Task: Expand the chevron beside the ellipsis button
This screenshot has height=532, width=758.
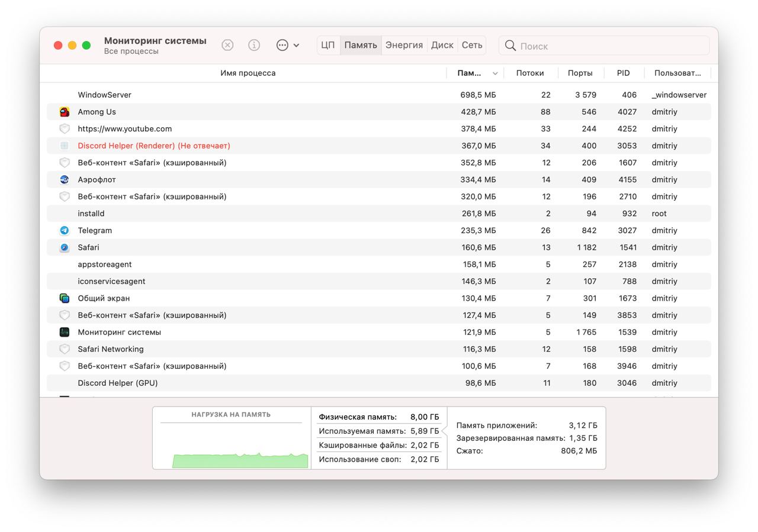Action: tap(296, 45)
